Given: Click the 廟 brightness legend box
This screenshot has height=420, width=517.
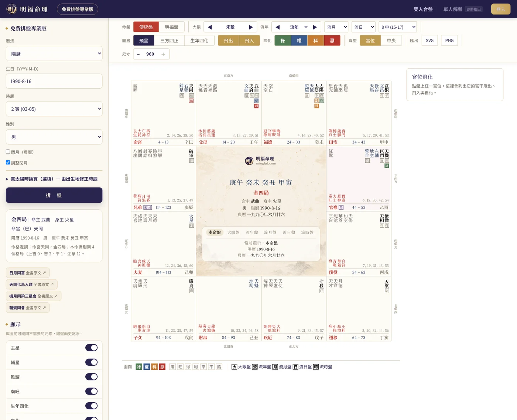Looking at the screenshot, I should click(172, 367).
